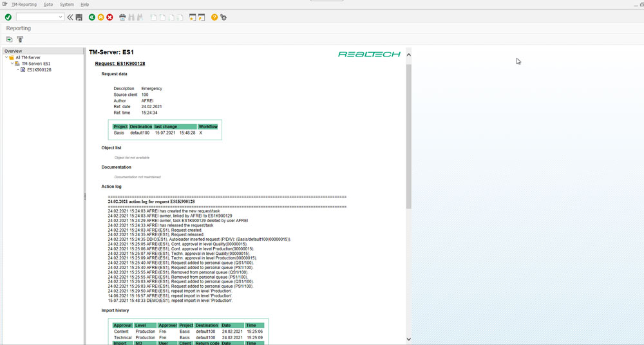This screenshot has height=345, width=644.
Task: Click the Next Page icon
Action: click(x=171, y=17)
